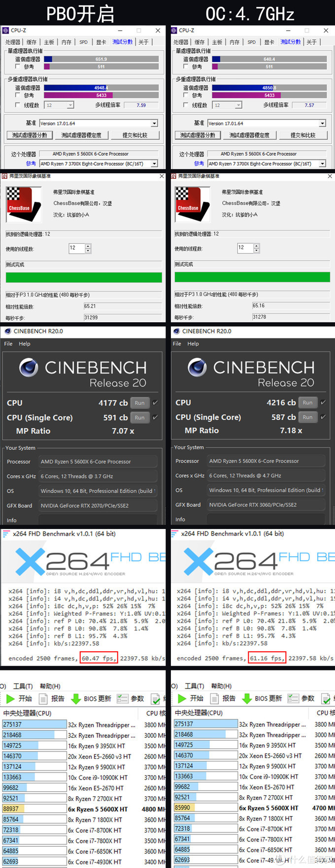This screenshot has height=868, width=335.
Task: Click Run button for CPU in left Cinebench
Action: 140,402
